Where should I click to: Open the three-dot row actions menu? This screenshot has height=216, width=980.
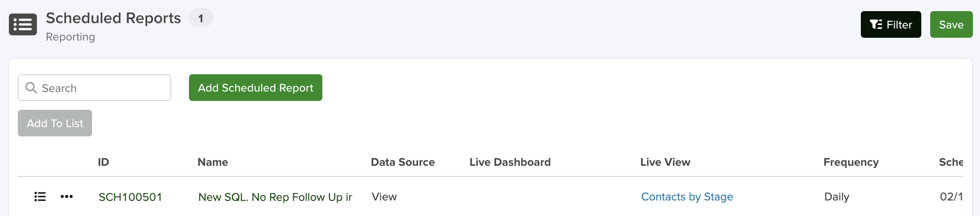(x=67, y=196)
